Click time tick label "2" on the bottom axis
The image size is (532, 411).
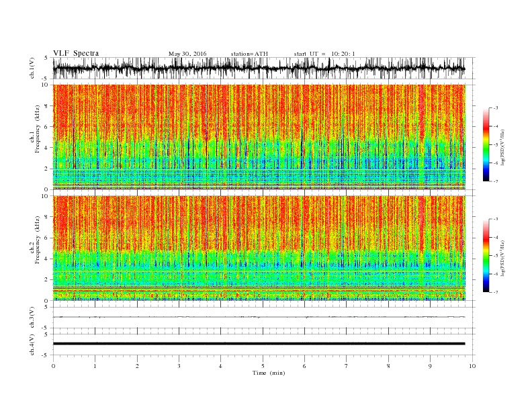click(x=137, y=366)
